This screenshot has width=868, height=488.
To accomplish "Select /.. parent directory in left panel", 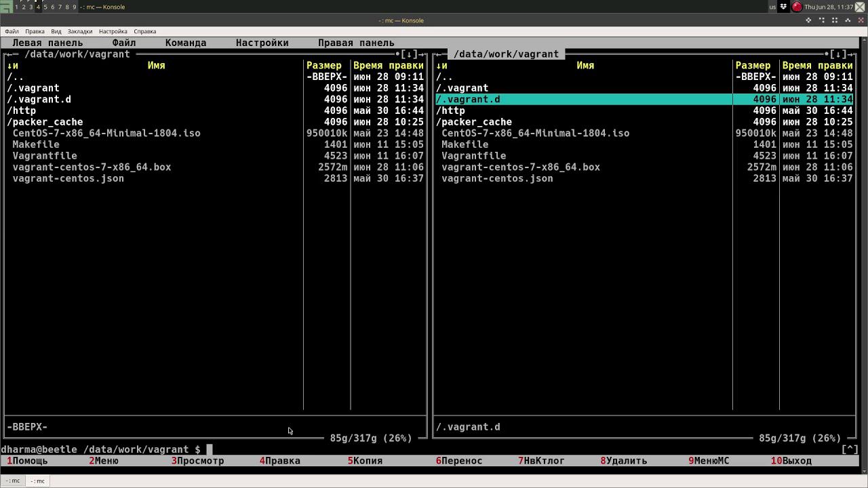I will [216, 77].
